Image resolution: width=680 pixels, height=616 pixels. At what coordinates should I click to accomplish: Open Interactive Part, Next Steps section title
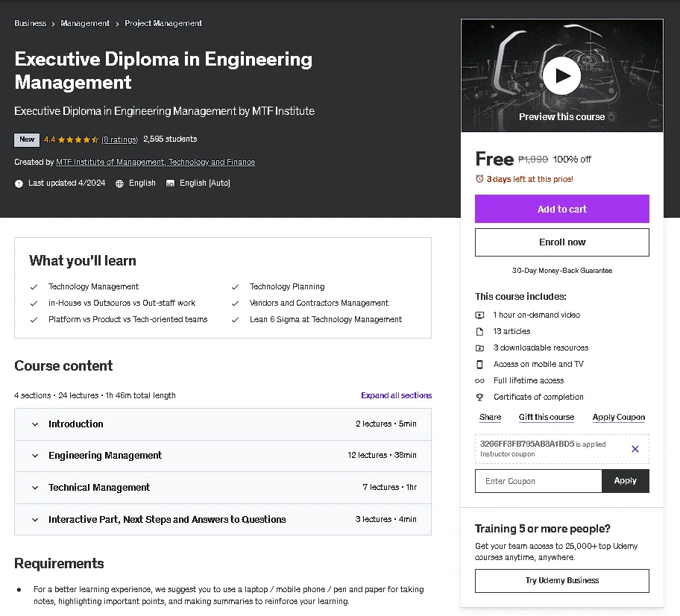(167, 519)
